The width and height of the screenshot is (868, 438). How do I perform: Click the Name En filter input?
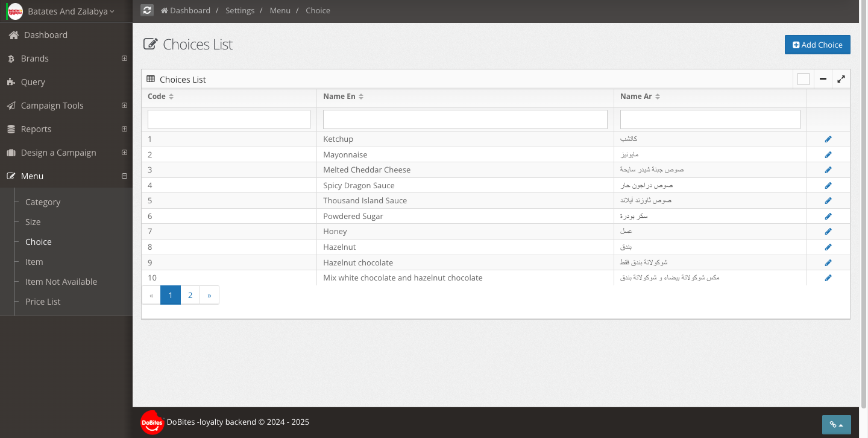coord(465,119)
